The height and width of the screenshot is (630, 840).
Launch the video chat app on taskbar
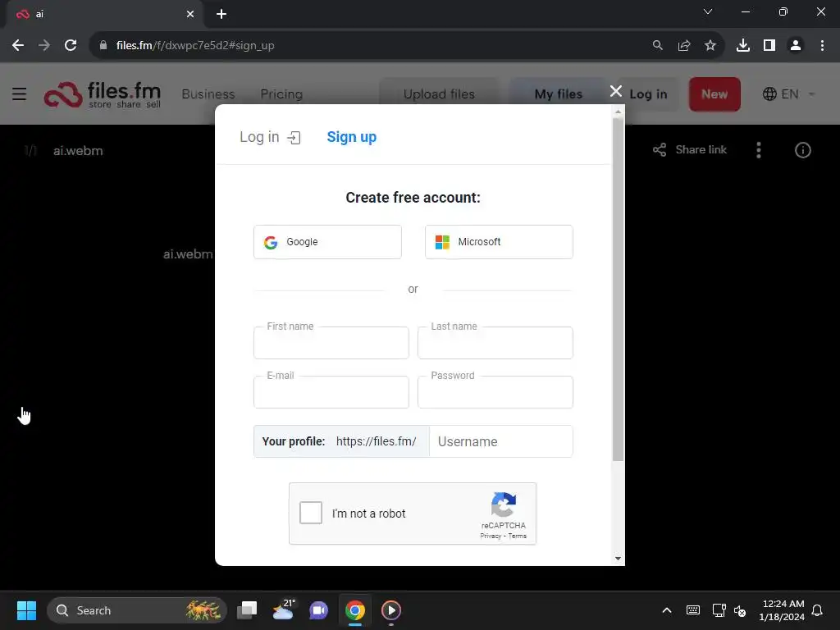coord(319,610)
